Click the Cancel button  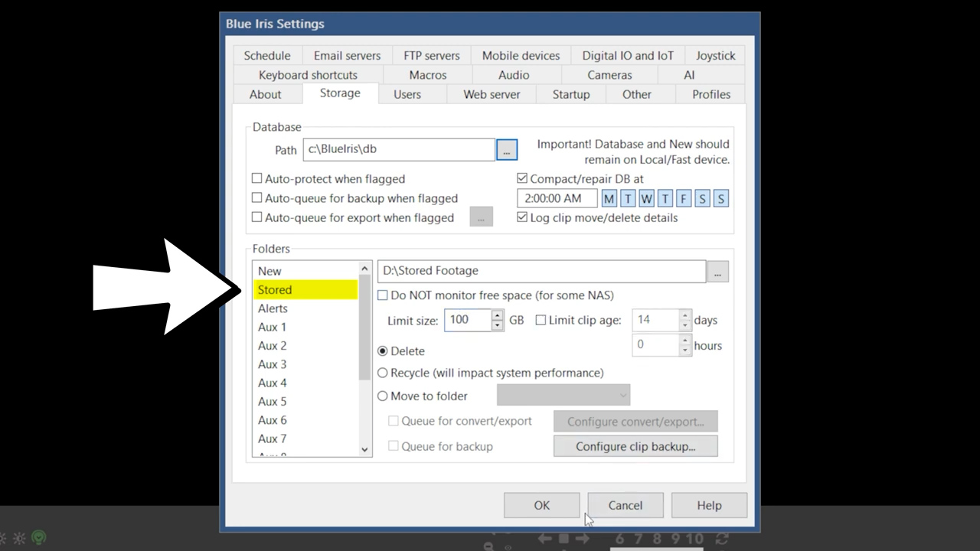(x=626, y=505)
